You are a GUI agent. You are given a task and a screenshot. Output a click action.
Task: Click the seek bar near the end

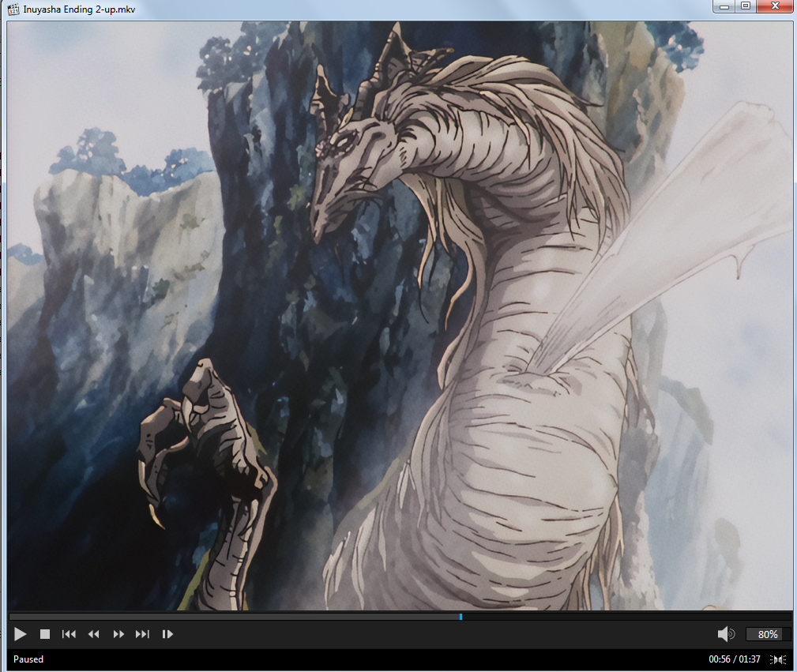tap(778, 616)
